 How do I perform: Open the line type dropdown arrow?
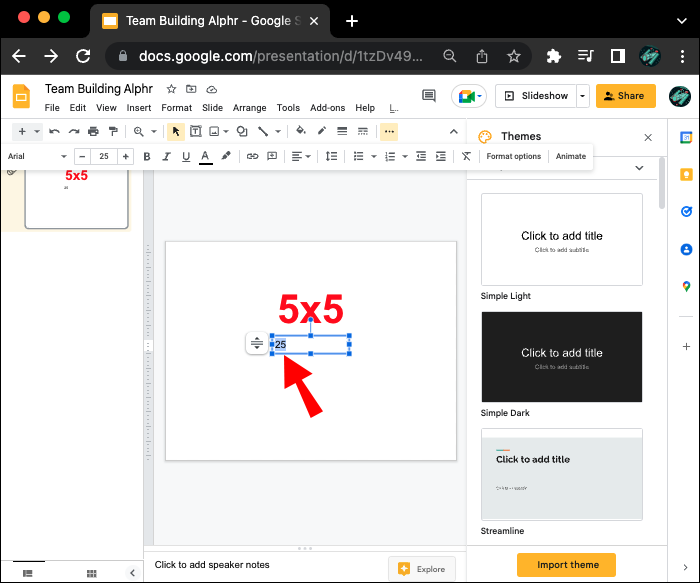[x=278, y=131]
